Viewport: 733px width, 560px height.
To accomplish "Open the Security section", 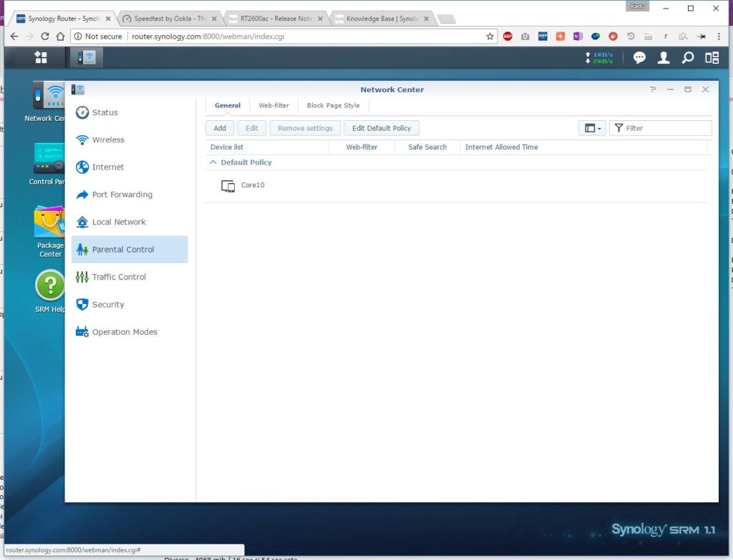I will [x=108, y=305].
